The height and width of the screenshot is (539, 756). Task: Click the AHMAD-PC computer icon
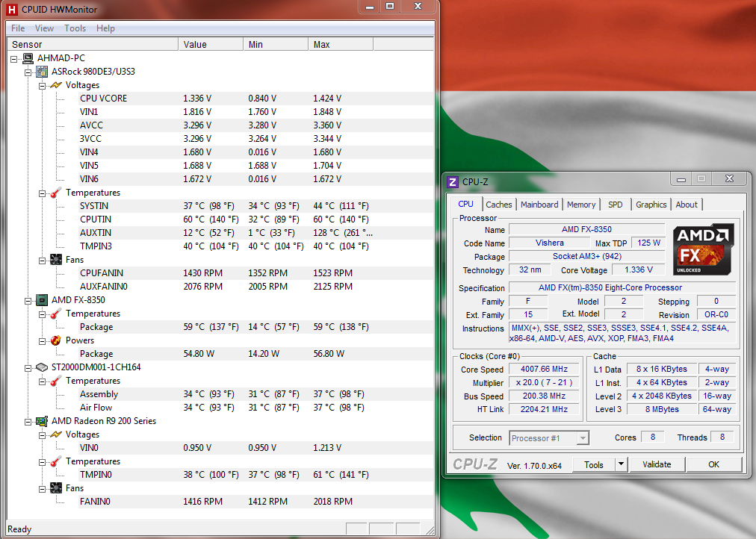28,58
